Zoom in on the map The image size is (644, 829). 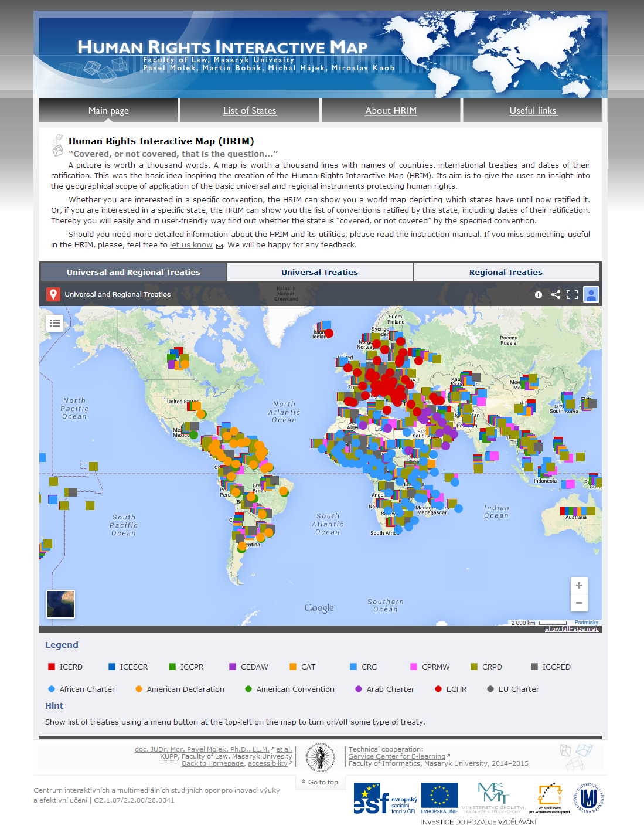[579, 586]
